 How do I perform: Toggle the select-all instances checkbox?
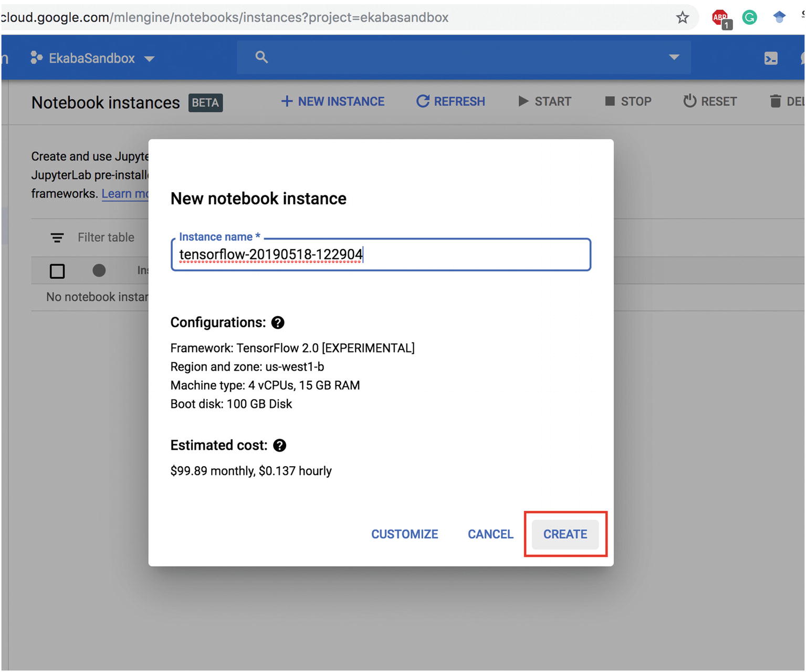[x=57, y=271]
